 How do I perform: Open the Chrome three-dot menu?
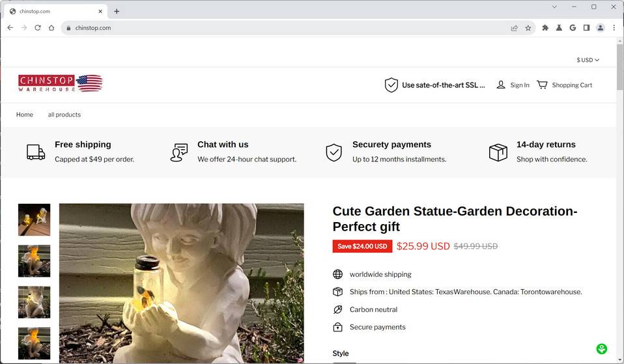point(614,28)
